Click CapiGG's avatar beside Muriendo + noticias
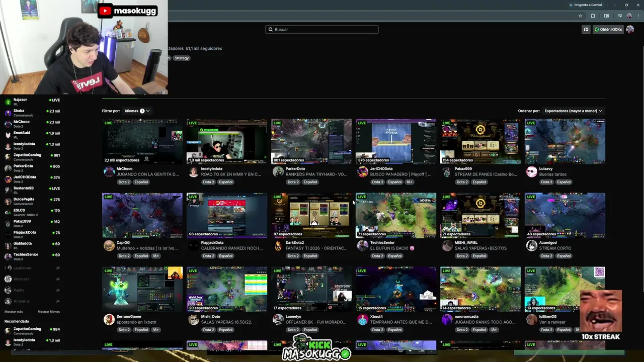The height and width of the screenshot is (362, 644). [109, 246]
